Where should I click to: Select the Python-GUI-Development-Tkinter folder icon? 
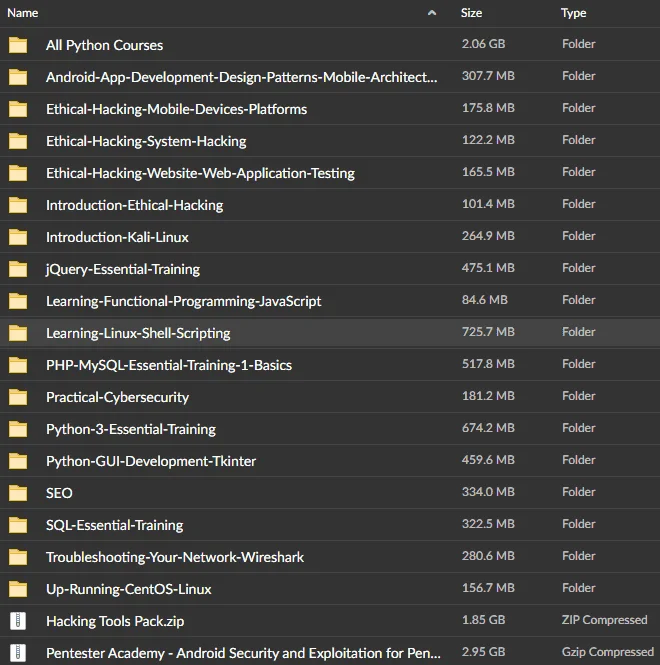(x=18, y=461)
